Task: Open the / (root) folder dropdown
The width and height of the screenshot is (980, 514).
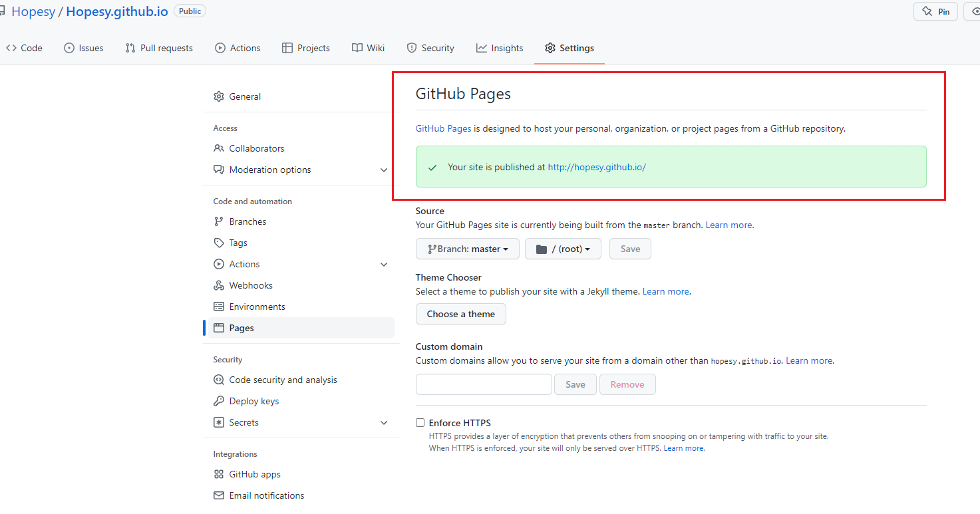Action: coord(563,249)
